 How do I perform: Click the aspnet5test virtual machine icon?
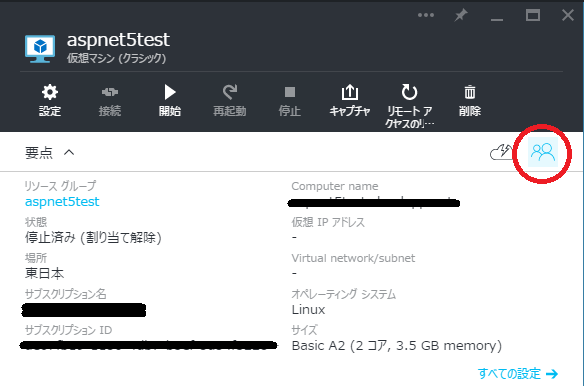coord(40,48)
